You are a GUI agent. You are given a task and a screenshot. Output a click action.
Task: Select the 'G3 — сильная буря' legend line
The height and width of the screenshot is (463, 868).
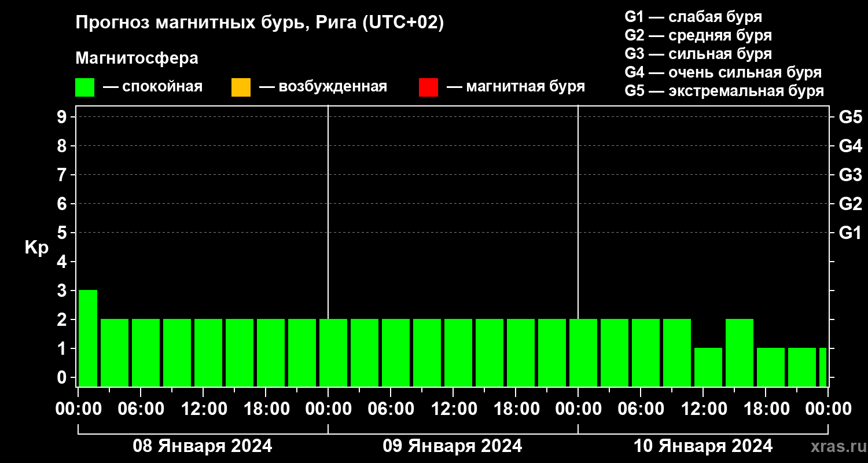click(x=698, y=54)
